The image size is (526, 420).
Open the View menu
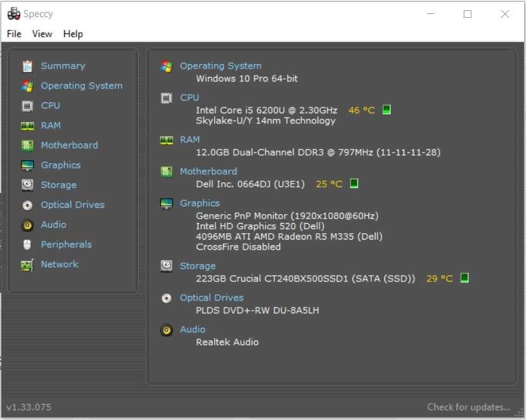(42, 34)
